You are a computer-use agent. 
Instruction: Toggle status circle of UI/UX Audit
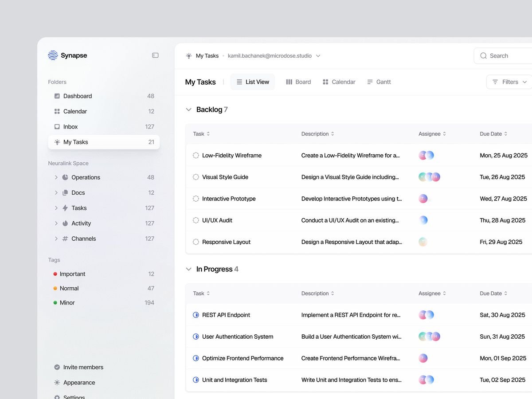coord(196,220)
